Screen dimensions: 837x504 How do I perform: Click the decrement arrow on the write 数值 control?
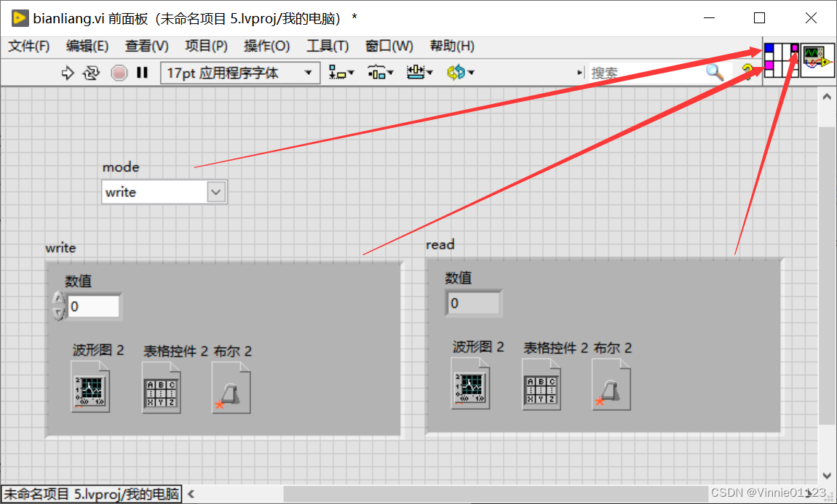point(57,310)
